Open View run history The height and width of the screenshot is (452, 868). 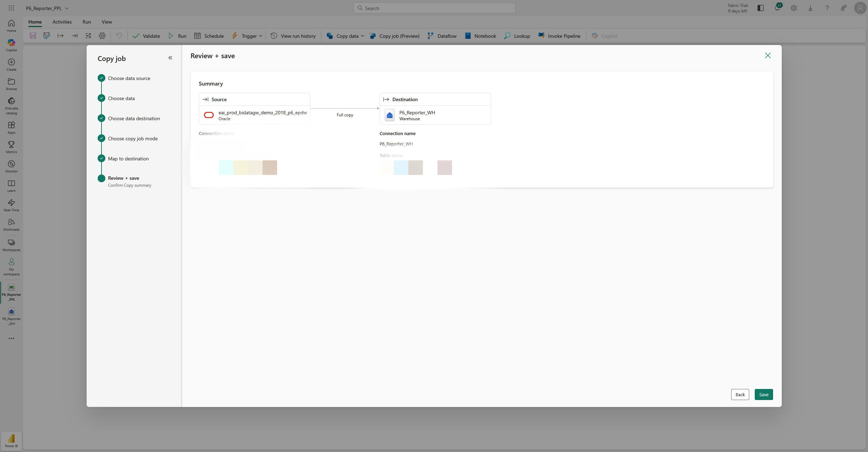click(293, 36)
